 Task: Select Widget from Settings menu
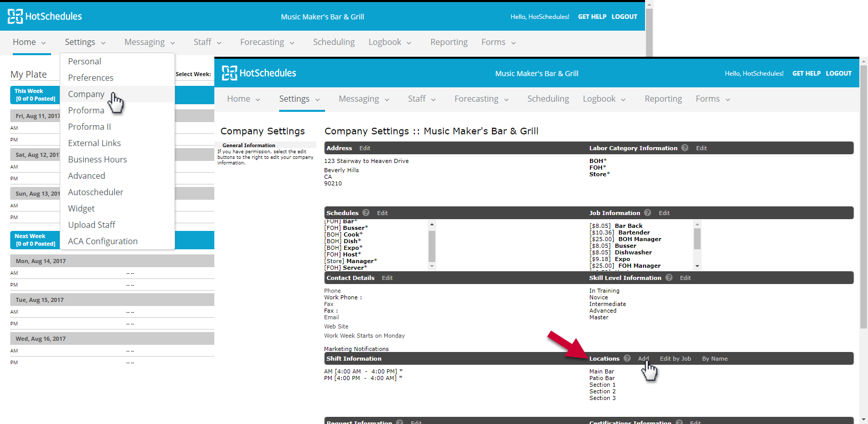click(117, 208)
